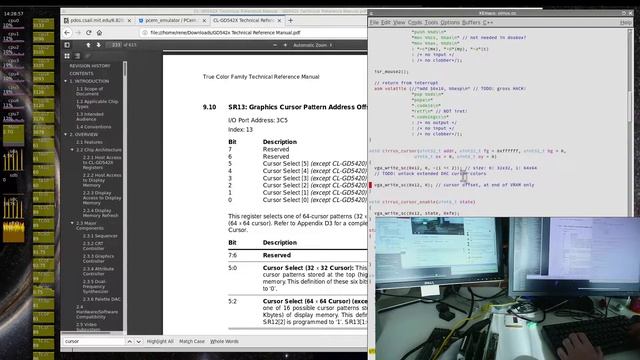
Task: Zoom out the PDF with minus button
Action: pos(275,45)
